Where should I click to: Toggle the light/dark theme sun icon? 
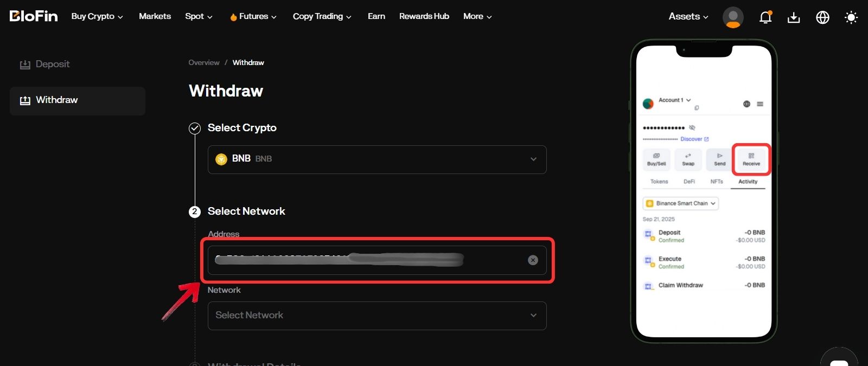pyautogui.click(x=851, y=17)
